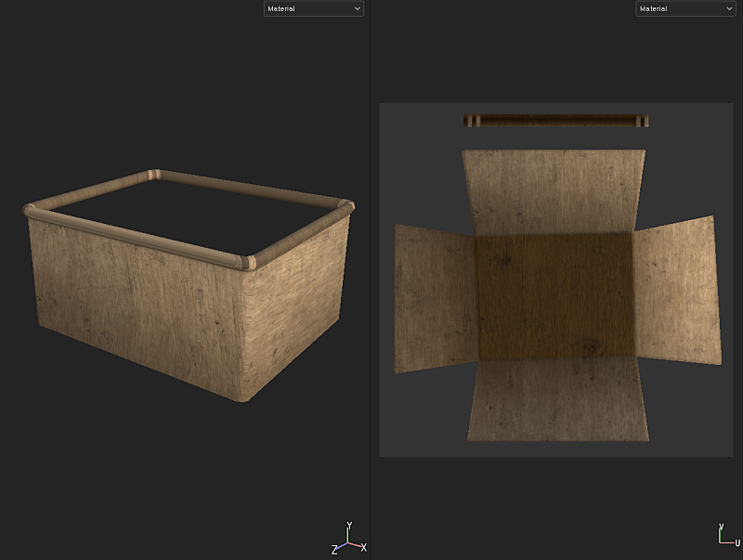
Task: Select the dark center UV island
Action: [555, 296]
